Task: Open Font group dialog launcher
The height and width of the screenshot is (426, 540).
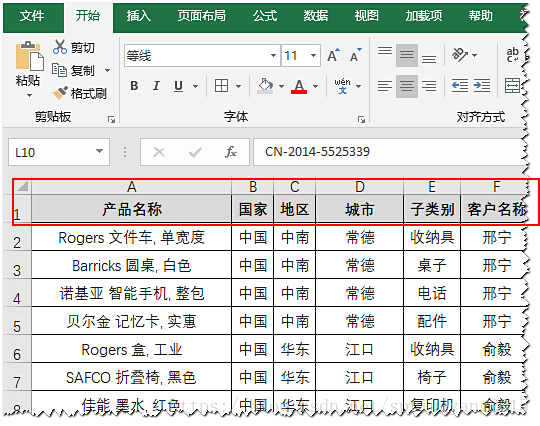Action: pyautogui.click(x=361, y=120)
